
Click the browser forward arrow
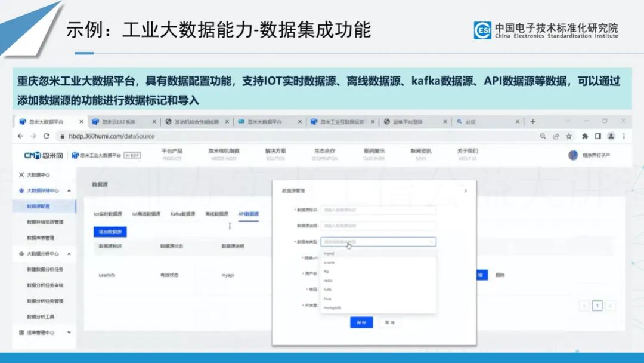point(33,136)
